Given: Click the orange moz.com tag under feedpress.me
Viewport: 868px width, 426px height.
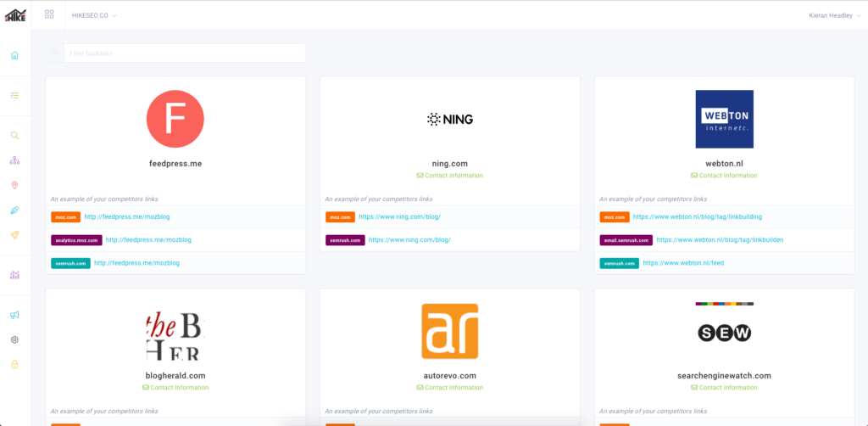Looking at the screenshot, I should 66,217.
